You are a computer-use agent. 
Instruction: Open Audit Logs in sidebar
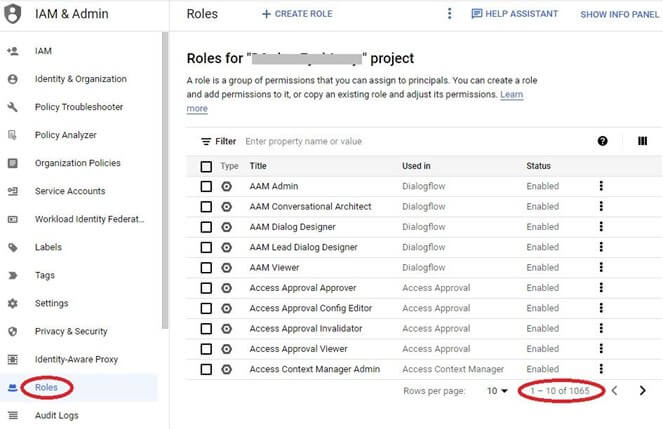[57, 415]
